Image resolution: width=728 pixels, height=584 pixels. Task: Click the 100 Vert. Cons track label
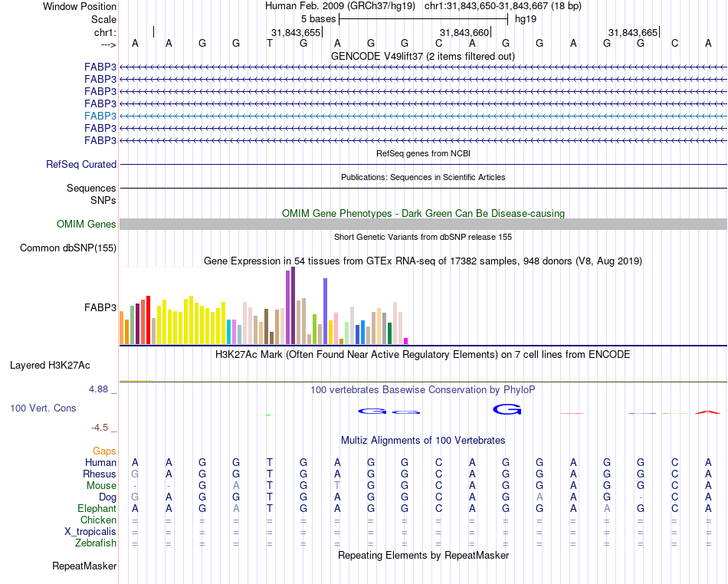pyautogui.click(x=43, y=408)
